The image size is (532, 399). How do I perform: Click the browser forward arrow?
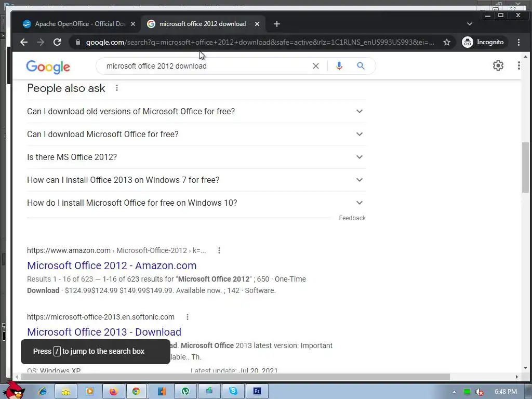(x=41, y=42)
